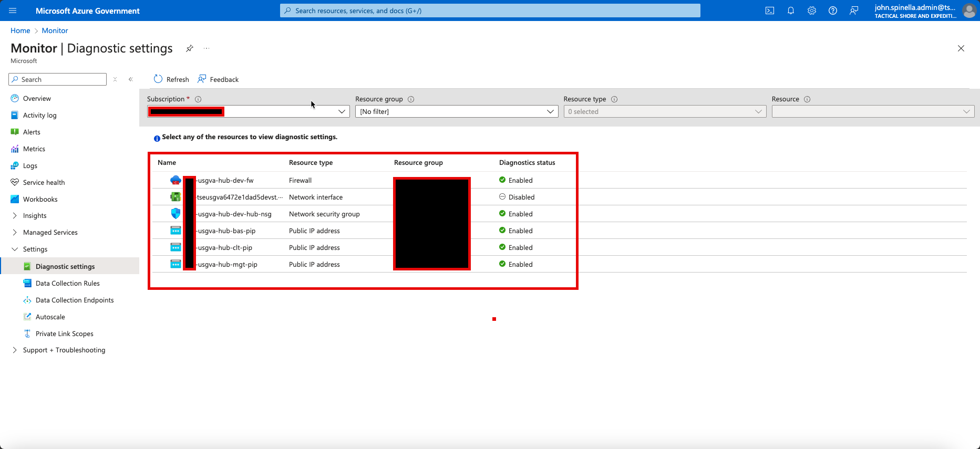Open portal settings gear icon

tap(812, 11)
